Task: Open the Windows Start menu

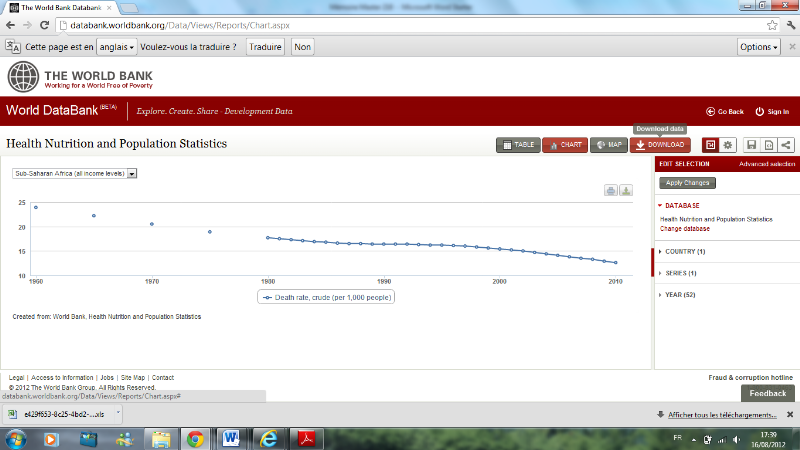Action: 15,439
